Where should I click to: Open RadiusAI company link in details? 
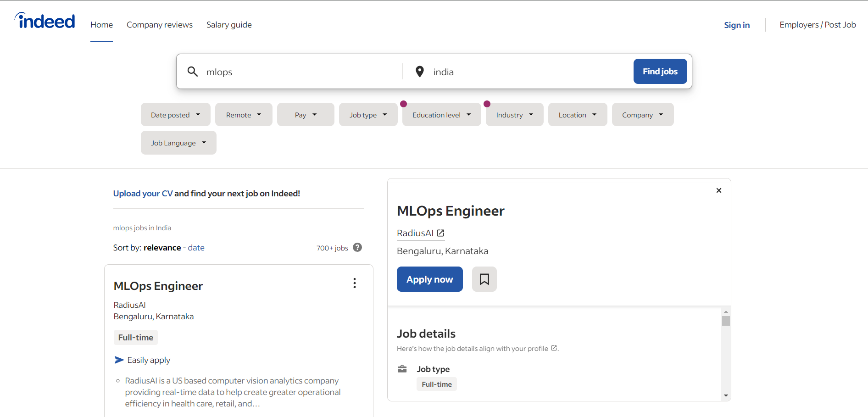pyautogui.click(x=421, y=233)
